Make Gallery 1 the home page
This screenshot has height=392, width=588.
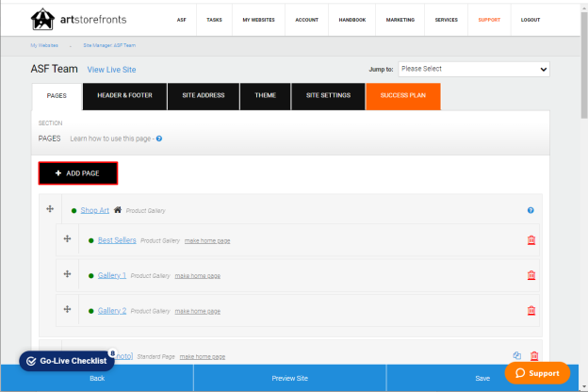198,276
